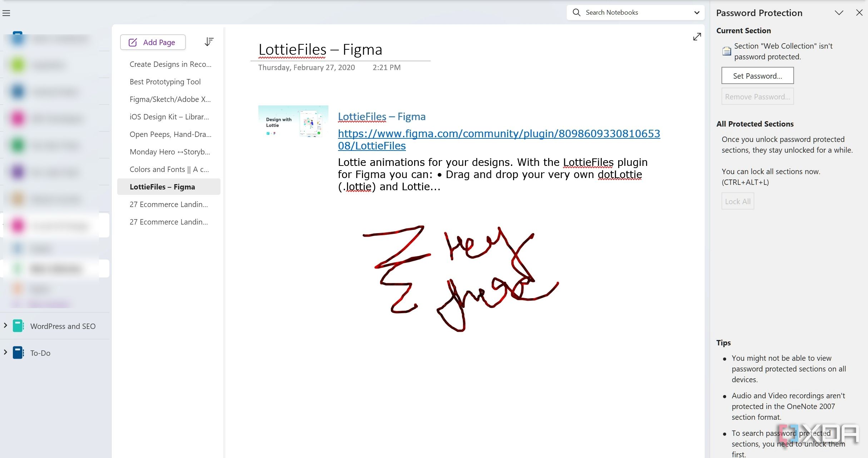Click the expand full page view icon
Screen dimensions: 868x458
[697, 37]
